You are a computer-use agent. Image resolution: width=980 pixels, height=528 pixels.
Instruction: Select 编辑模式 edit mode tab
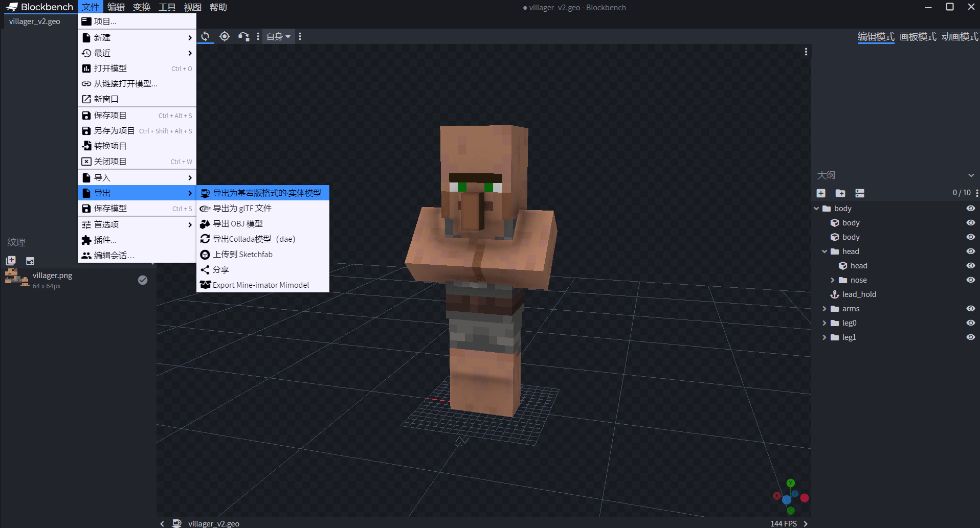tap(876, 37)
